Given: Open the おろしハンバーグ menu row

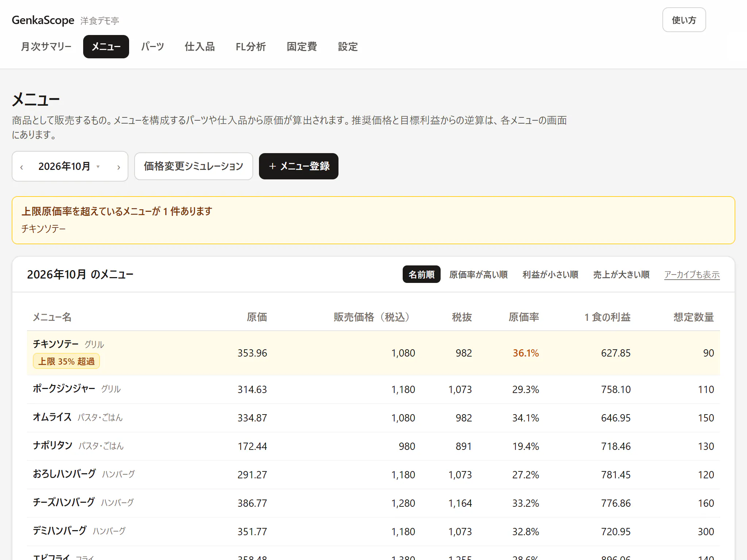Looking at the screenshot, I should pos(373,475).
